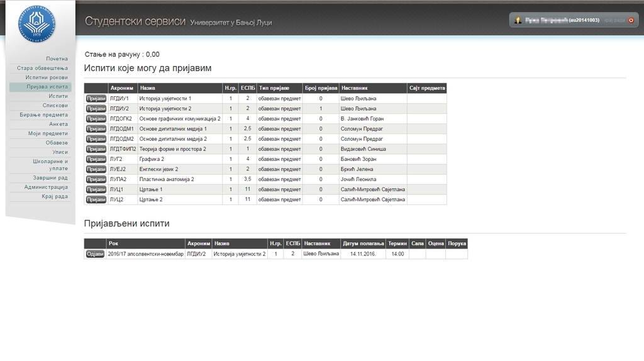The height and width of the screenshot is (361, 644).
Task: Click Пријави button for ЛГДИУ1
Action: (x=96, y=99)
